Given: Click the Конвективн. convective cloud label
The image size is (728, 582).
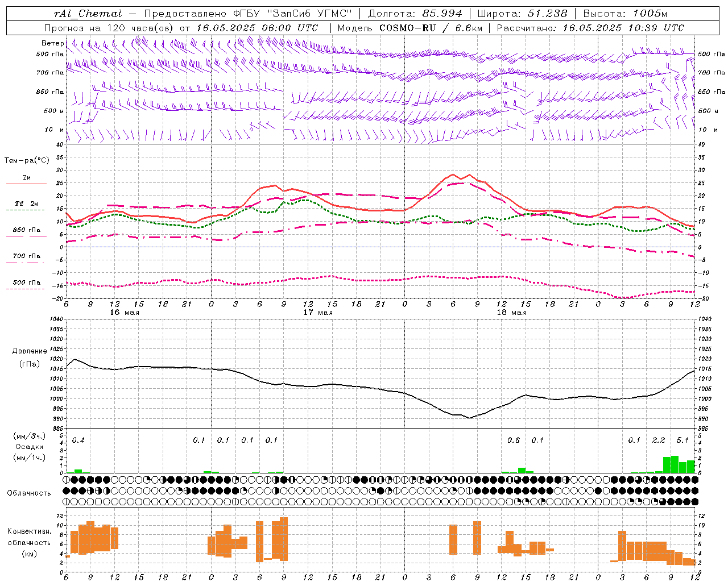Looking at the screenshot, I should pyautogui.click(x=30, y=531).
